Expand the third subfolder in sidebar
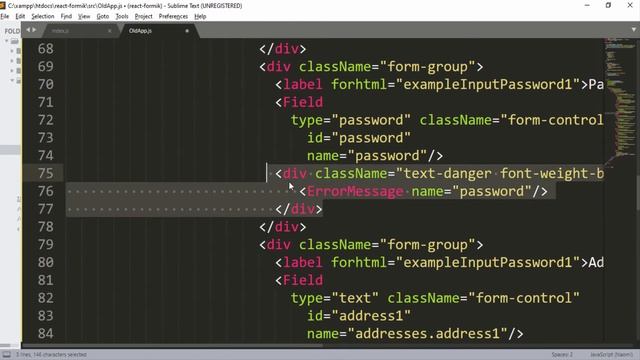 coord(12,71)
